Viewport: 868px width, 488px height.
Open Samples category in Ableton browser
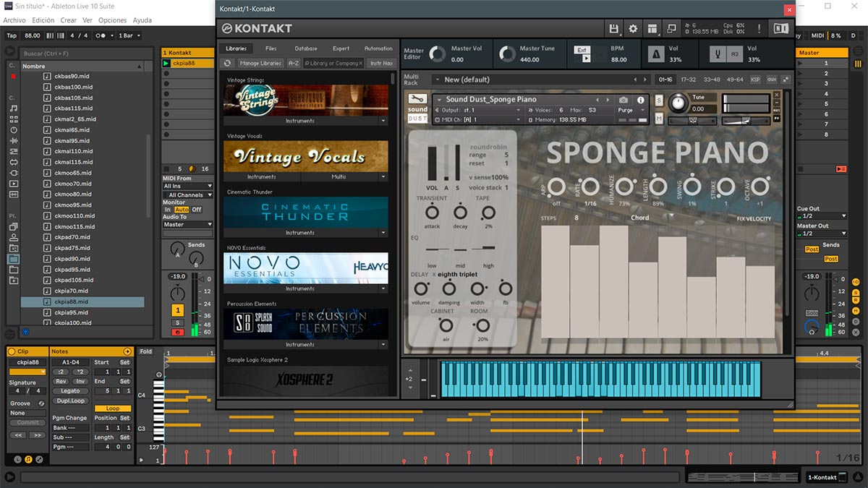[x=14, y=194]
